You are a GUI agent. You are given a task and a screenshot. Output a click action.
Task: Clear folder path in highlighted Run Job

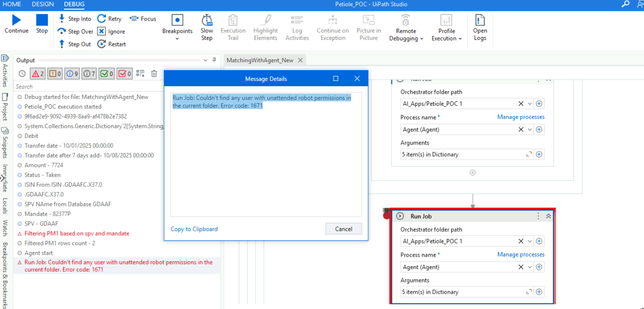click(521, 241)
